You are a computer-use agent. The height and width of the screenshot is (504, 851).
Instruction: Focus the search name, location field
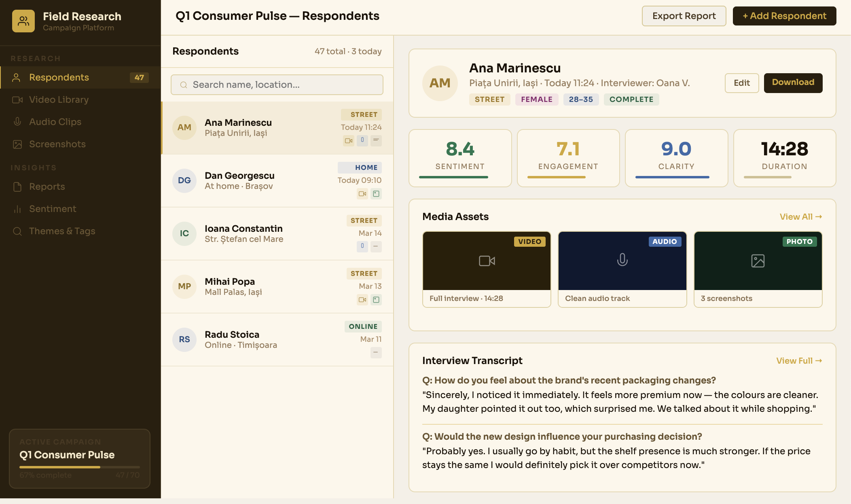tap(277, 85)
